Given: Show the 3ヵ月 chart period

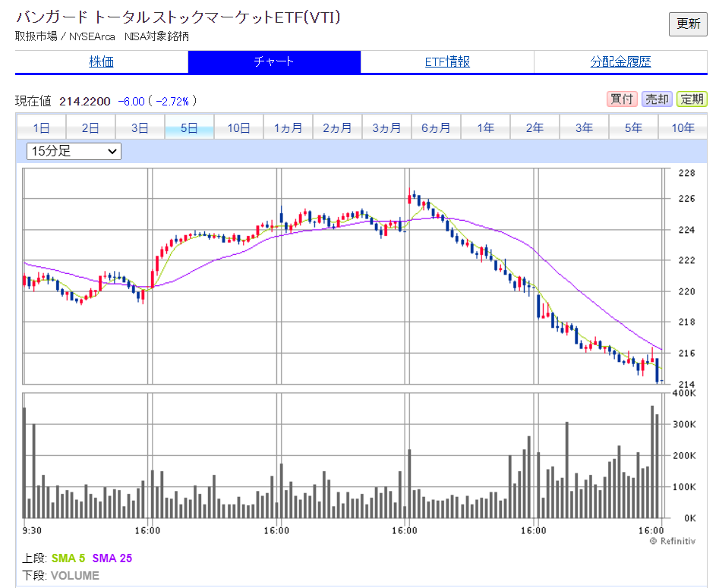Looking at the screenshot, I should click(386, 127).
